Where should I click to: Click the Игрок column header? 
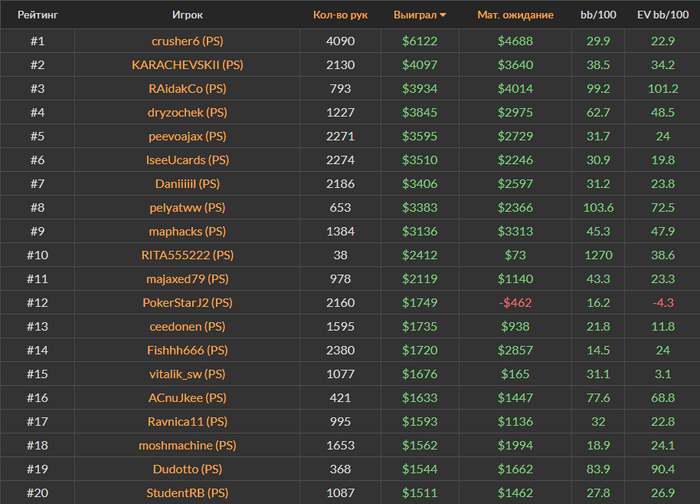point(187,16)
